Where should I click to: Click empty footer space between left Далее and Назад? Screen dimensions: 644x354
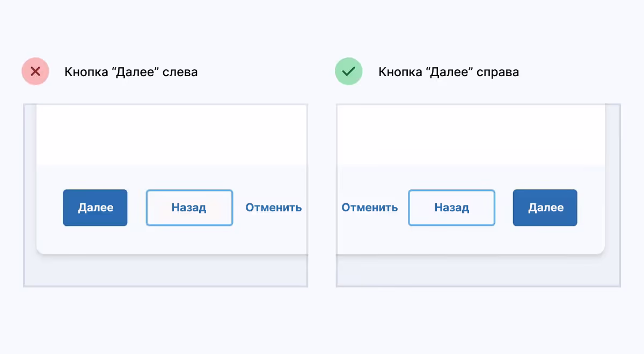[137, 208]
